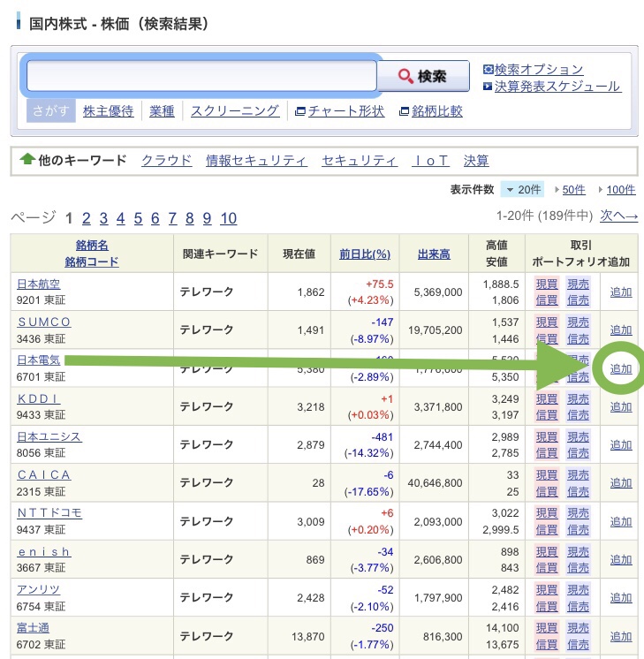Viewport: 644px width, 659px height.
Task: Go to page 5
Action: [x=138, y=218]
